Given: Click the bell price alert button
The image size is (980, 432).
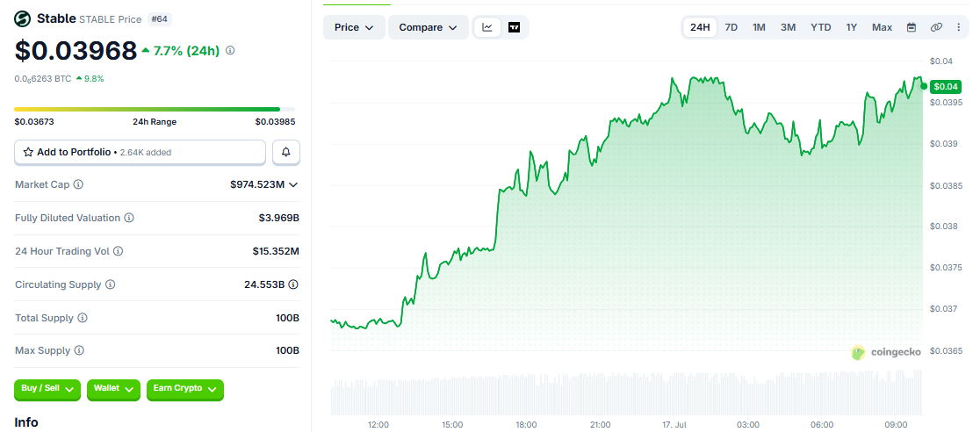Looking at the screenshot, I should (286, 152).
